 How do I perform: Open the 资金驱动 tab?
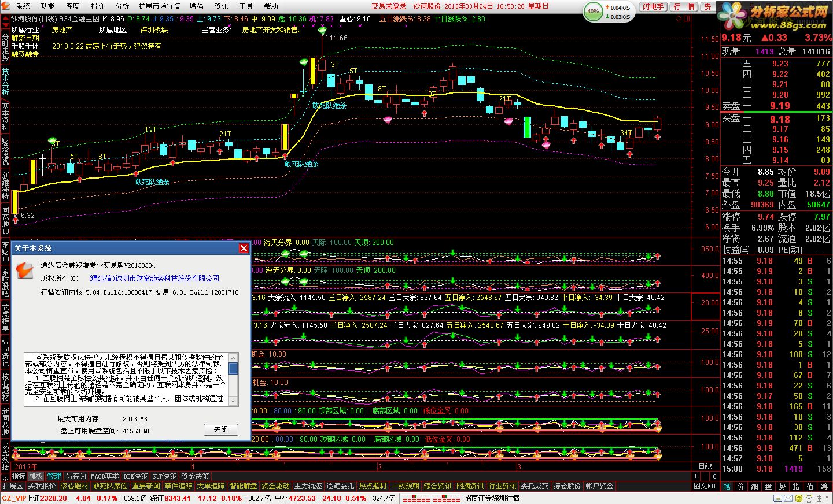click(x=276, y=486)
